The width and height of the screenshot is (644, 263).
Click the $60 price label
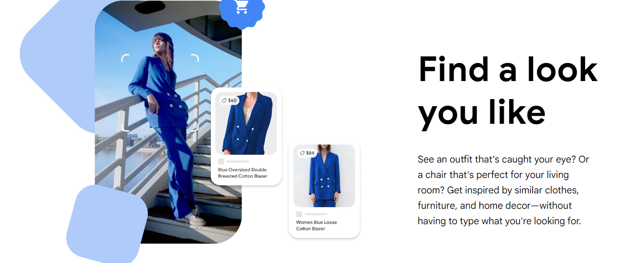click(232, 100)
